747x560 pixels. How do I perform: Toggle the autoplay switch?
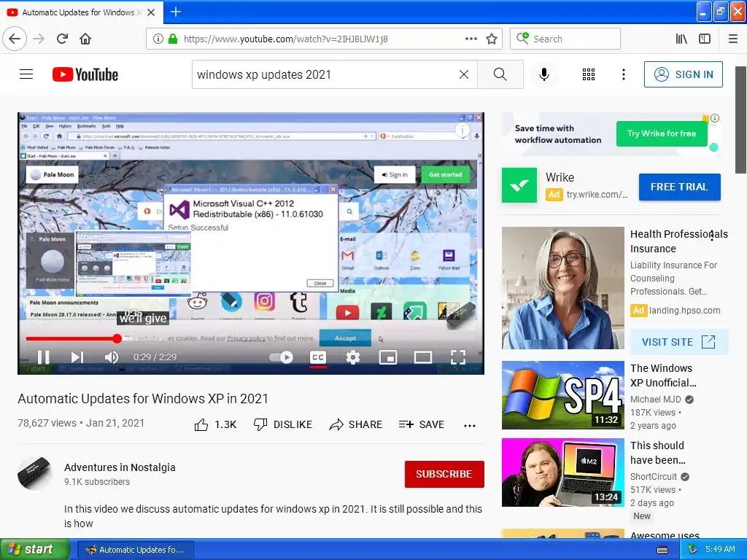click(281, 357)
